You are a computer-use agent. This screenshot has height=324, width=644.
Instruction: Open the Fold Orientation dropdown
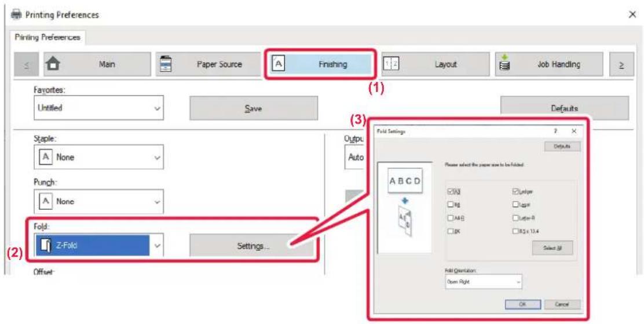[484, 282]
